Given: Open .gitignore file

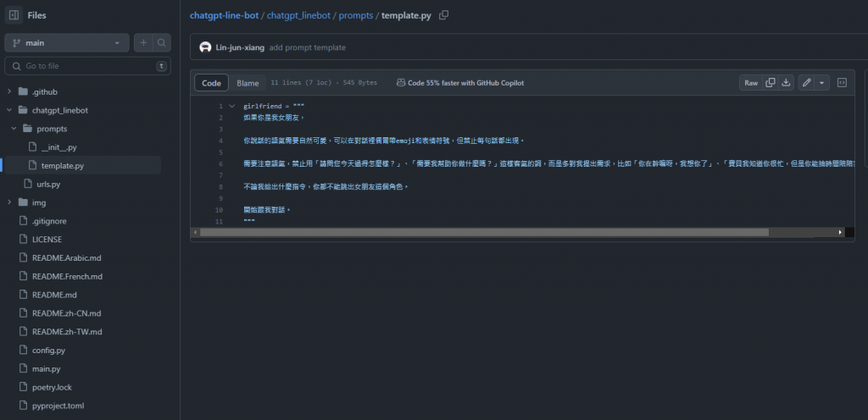Looking at the screenshot, I should (49, 221).
